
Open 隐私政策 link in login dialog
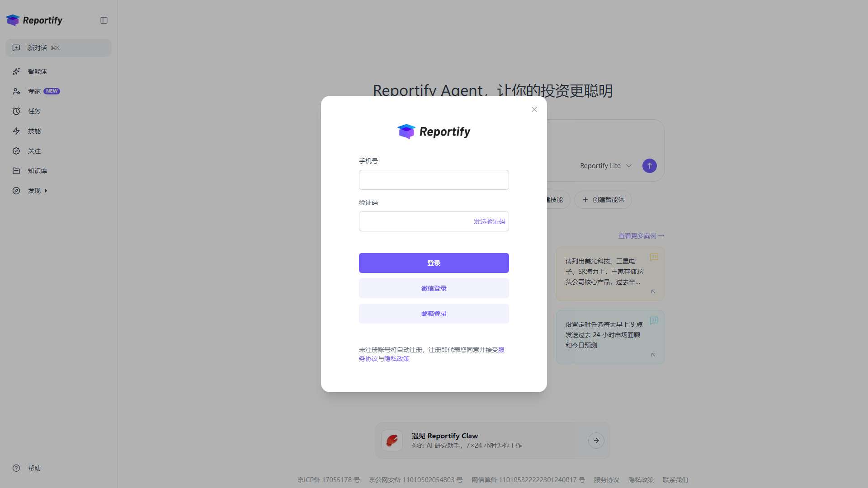(397, 359)
